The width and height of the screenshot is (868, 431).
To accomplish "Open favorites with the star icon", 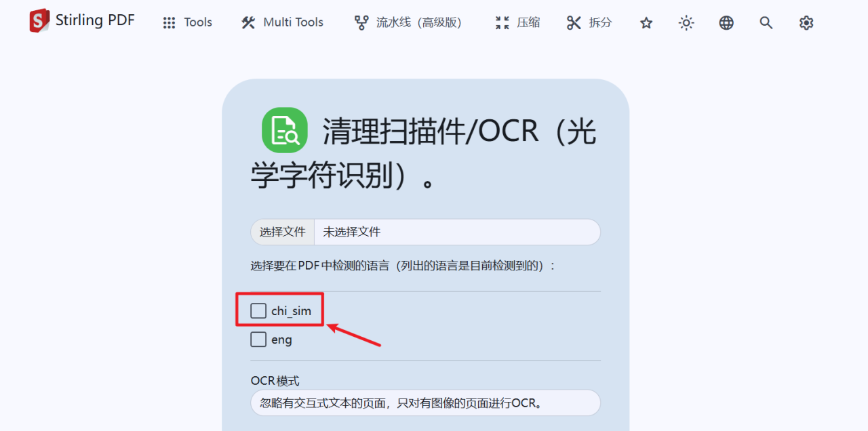I will pos(646,23).
